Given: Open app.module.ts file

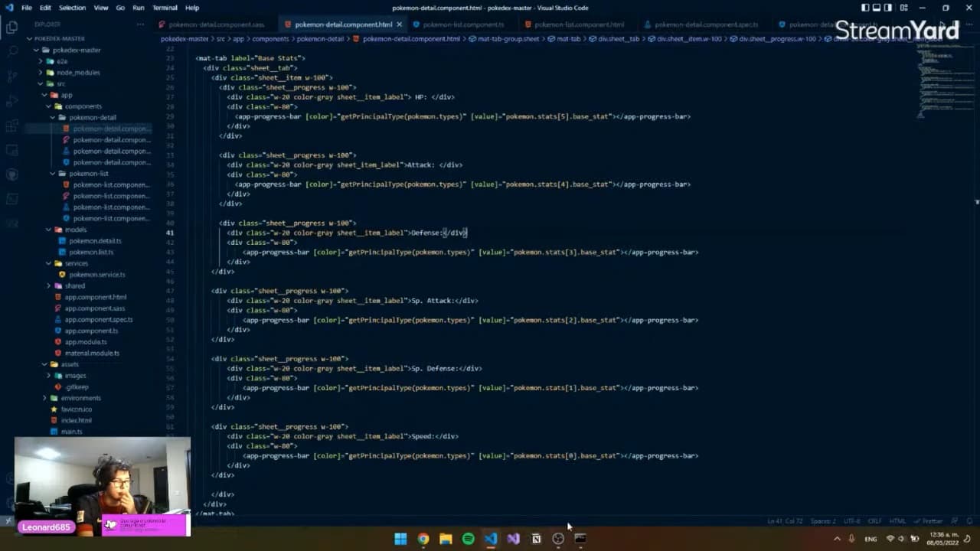Looking at the screenshot, I should pyautogui.click(x=86, y=342).
